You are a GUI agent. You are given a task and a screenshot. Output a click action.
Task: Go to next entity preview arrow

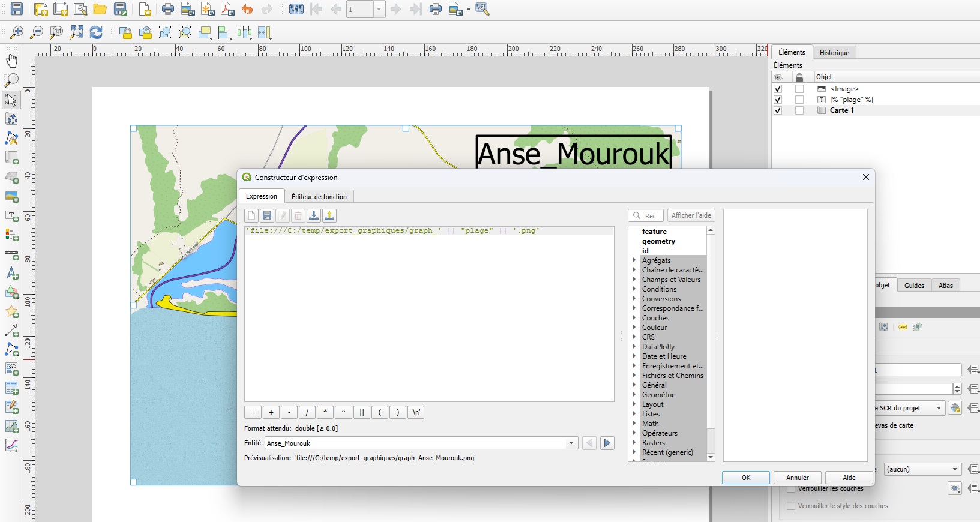click(x=607, y=443)
